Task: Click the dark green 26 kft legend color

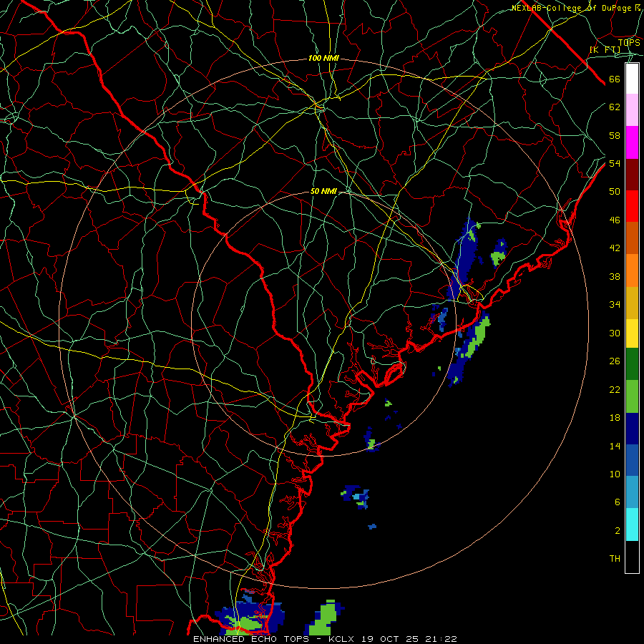Action: [x=632, y=364]
